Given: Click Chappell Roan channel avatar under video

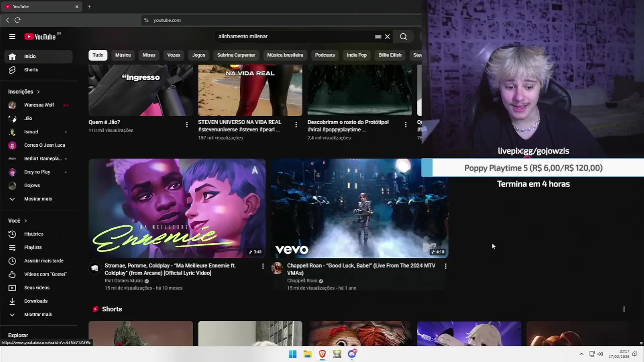Looking at the screenshot, I should (277, 268).
